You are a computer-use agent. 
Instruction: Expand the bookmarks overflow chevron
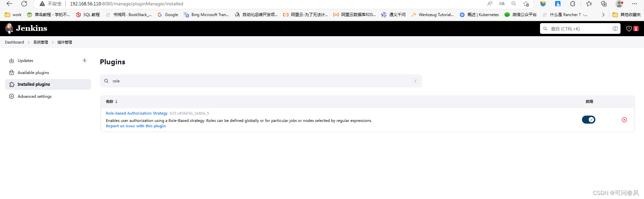click(x=603, y=15)
